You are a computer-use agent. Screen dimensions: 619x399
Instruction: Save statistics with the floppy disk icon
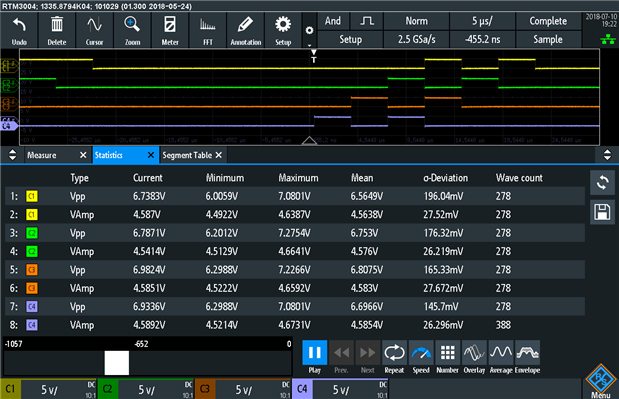tap(602, 212)
